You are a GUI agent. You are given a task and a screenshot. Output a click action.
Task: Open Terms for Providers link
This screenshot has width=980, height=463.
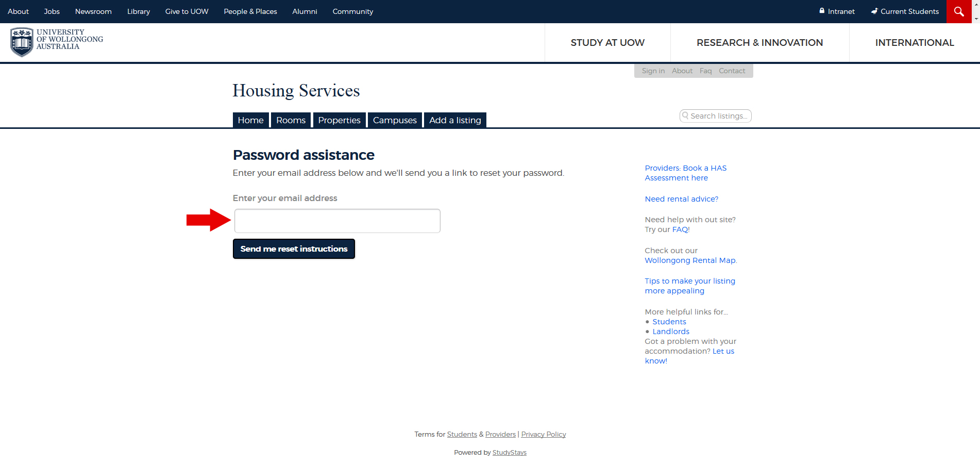click(500, 435)
